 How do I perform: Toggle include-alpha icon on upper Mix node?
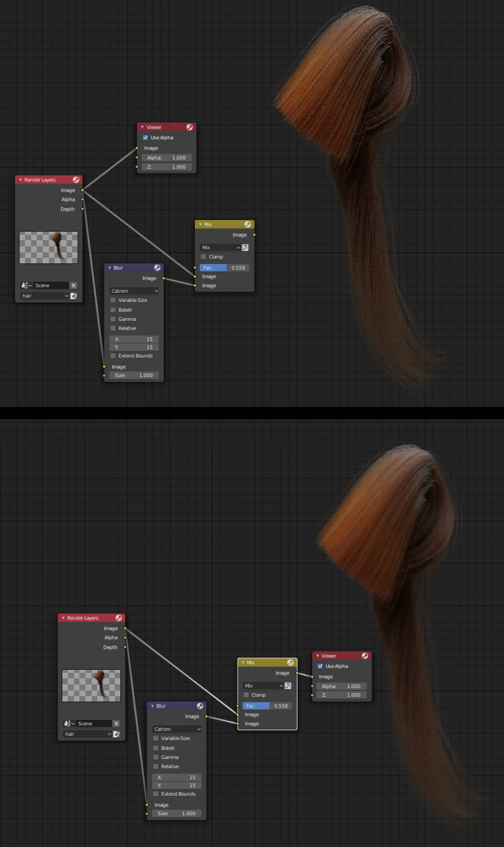click(x=246, y=248)
